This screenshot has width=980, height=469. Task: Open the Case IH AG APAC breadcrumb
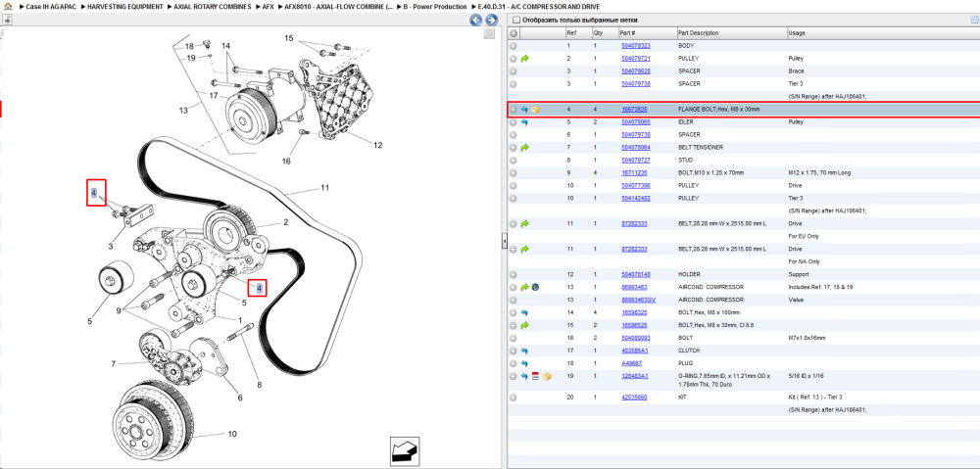pyautogui.click(x=51, y=6)
